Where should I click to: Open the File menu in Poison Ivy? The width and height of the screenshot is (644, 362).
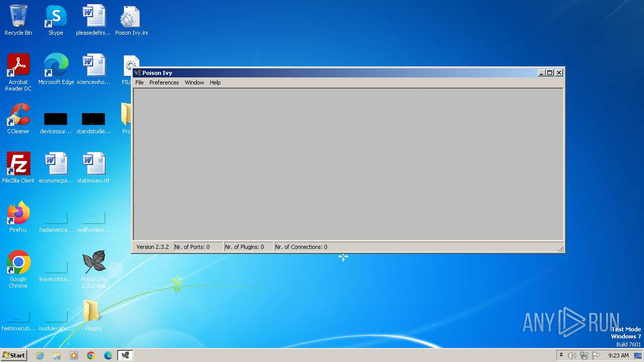139,82
